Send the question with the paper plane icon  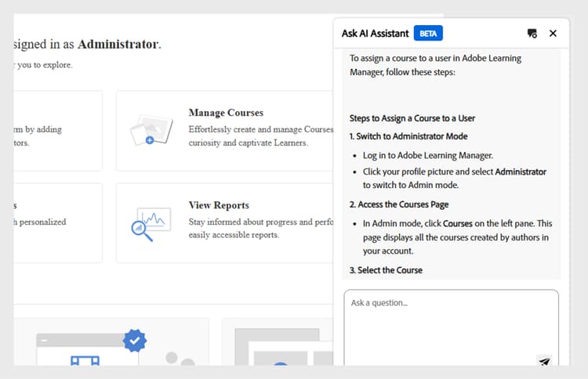click(x=544, y=361)
